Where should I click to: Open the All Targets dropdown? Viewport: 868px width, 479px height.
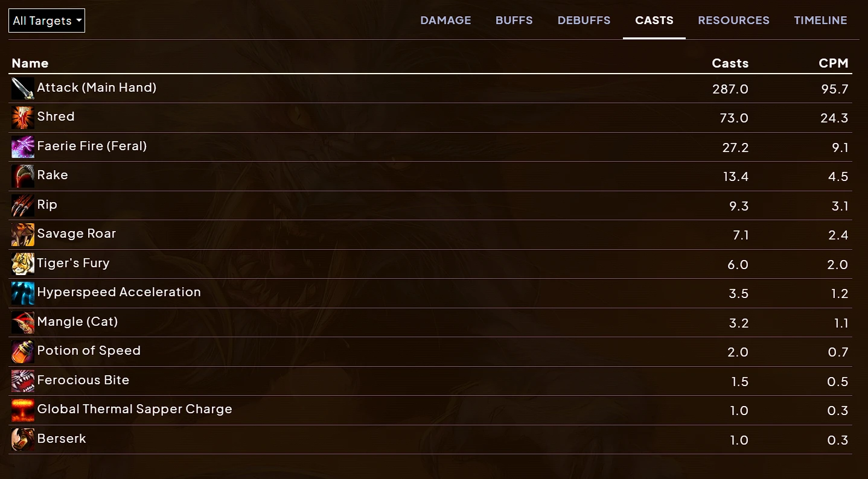(x=46, y=21)
